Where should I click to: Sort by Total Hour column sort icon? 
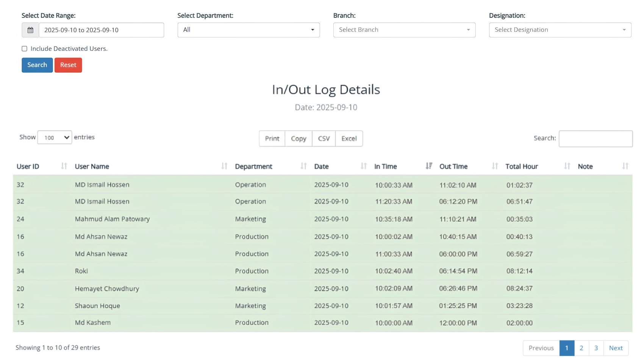pyautogui.click(x=567, y=166)
